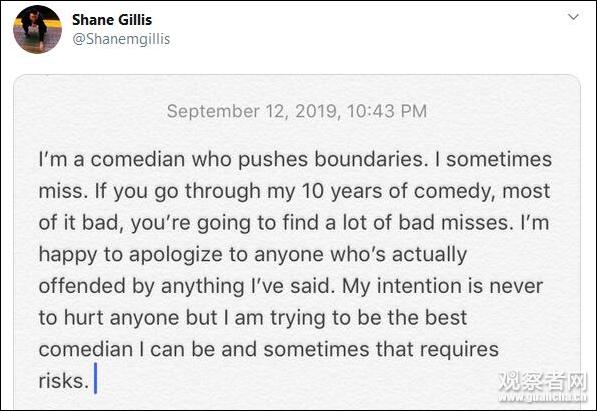Click the final word "risks."
Screen dimensions: 597x411
pos(64,381)
